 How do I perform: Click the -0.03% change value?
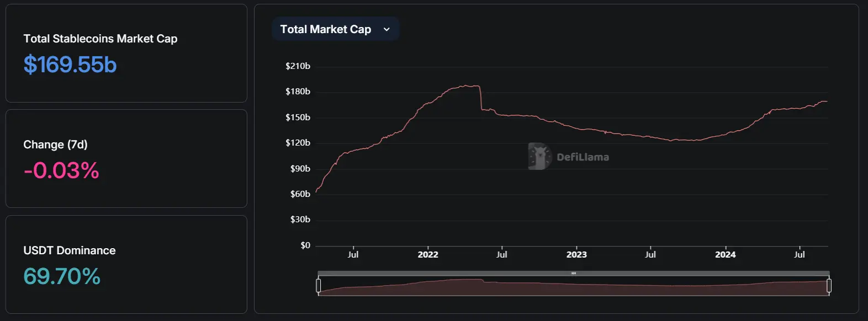pyautogui.click(x=61, y=170)
